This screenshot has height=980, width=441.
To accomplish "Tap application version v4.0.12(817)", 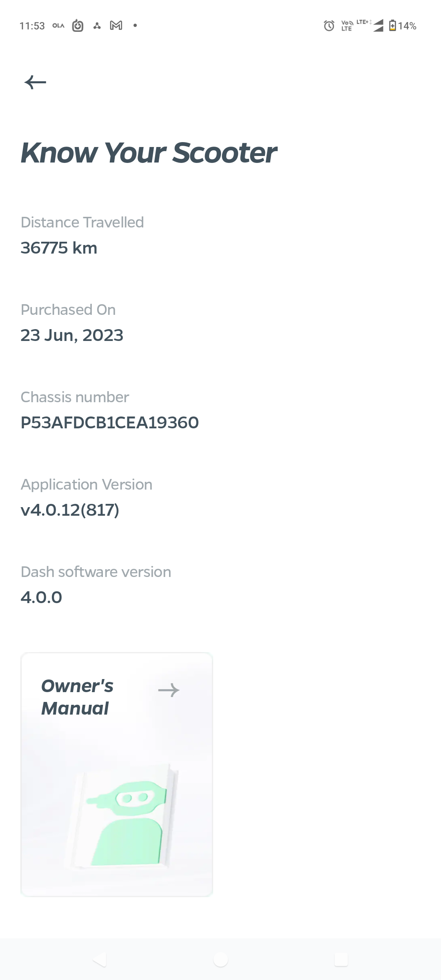I will [x=70, y=510].
